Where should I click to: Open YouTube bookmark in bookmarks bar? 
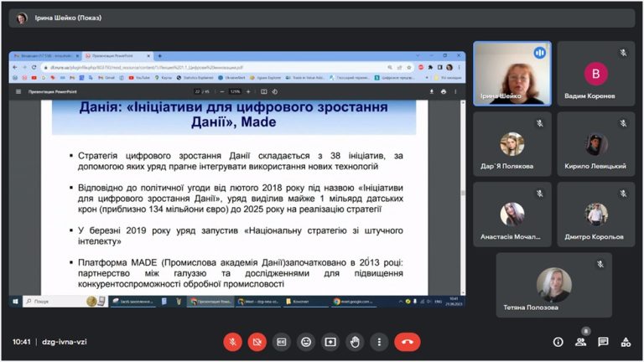point(139,78)
